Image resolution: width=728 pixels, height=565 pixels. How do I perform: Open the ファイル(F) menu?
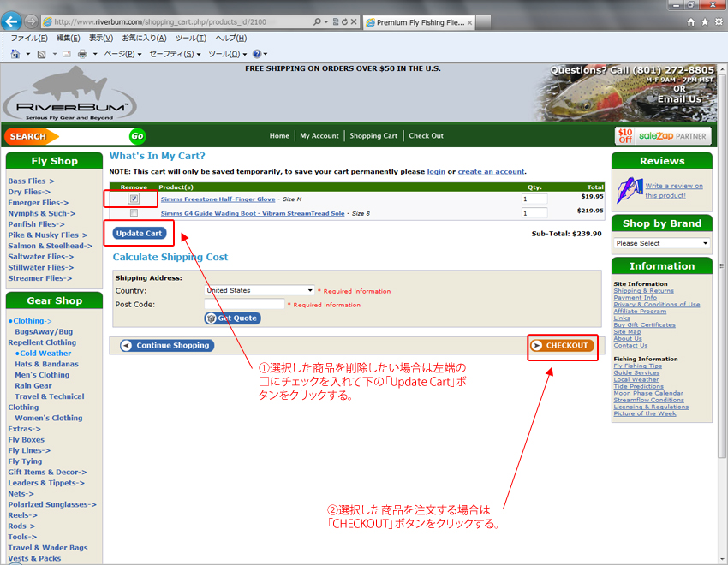(x=29, y=38)
